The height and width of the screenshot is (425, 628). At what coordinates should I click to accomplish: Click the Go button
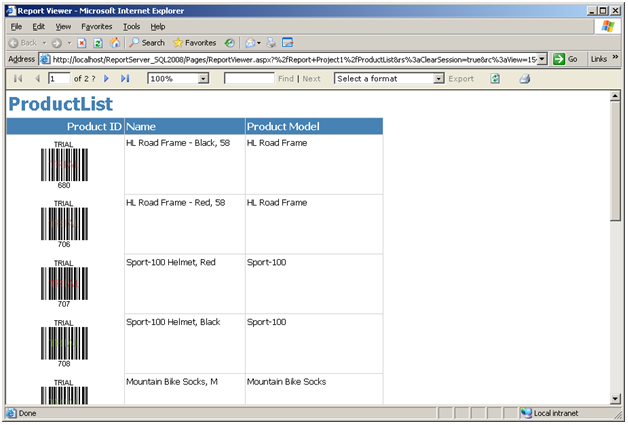565,59
